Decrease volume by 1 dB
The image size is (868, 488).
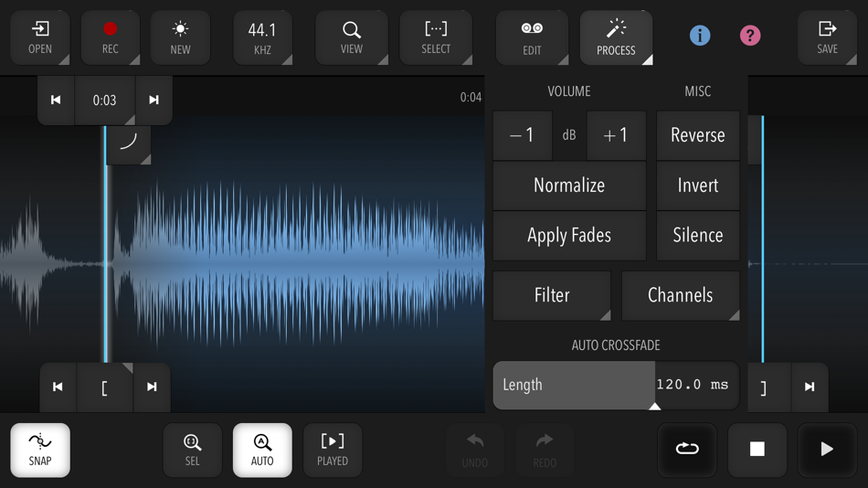(x=522, y=135)
